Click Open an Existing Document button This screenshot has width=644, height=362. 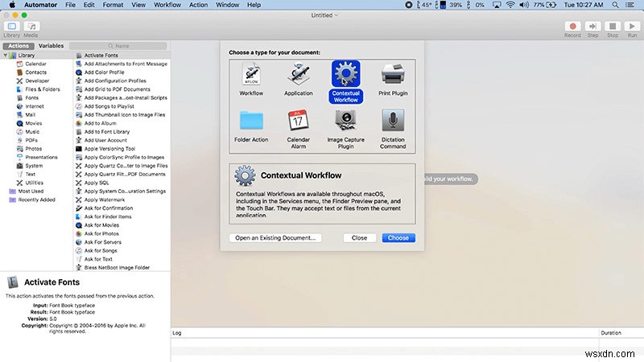(x=275, y=238)
